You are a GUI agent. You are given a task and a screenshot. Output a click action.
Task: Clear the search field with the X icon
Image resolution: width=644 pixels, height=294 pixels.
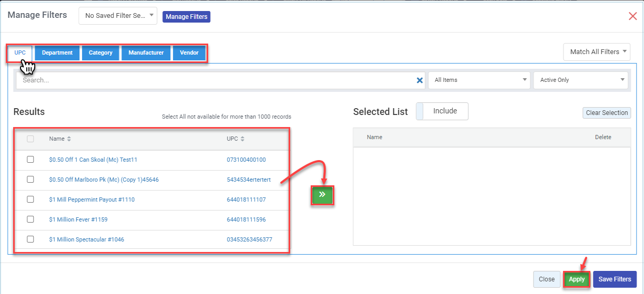pos(420,80)
